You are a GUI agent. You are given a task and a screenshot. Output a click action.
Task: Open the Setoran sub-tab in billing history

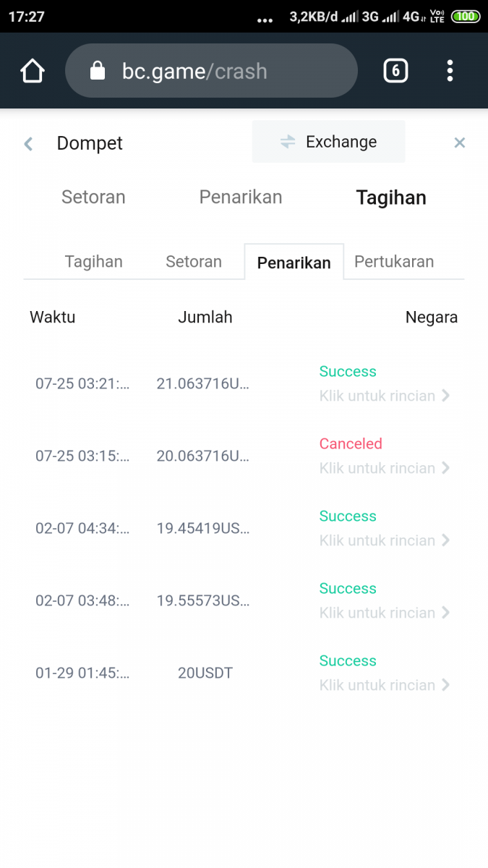[x=194, y=262]
